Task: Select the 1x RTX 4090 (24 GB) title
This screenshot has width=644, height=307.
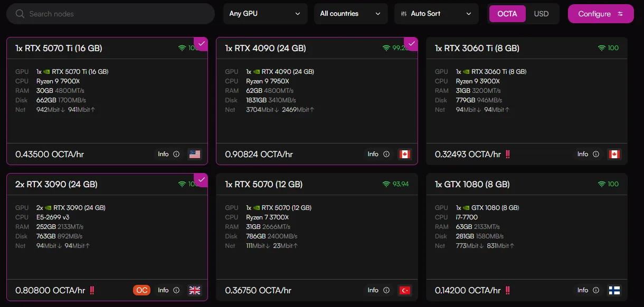Action: [266, 48]
